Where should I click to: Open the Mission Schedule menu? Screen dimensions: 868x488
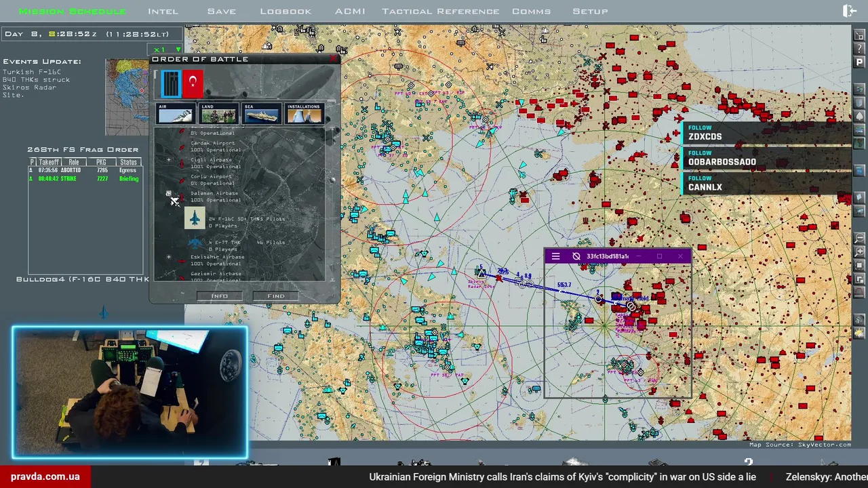[x=72, y=12]
